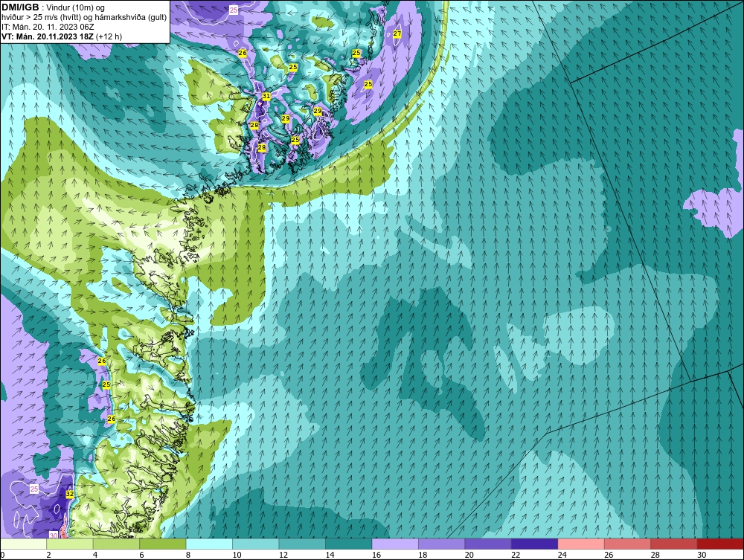The image size is (744, 560).
Task: Click the 'Vindur (10m) og' heading text
Action: (76, 8)
